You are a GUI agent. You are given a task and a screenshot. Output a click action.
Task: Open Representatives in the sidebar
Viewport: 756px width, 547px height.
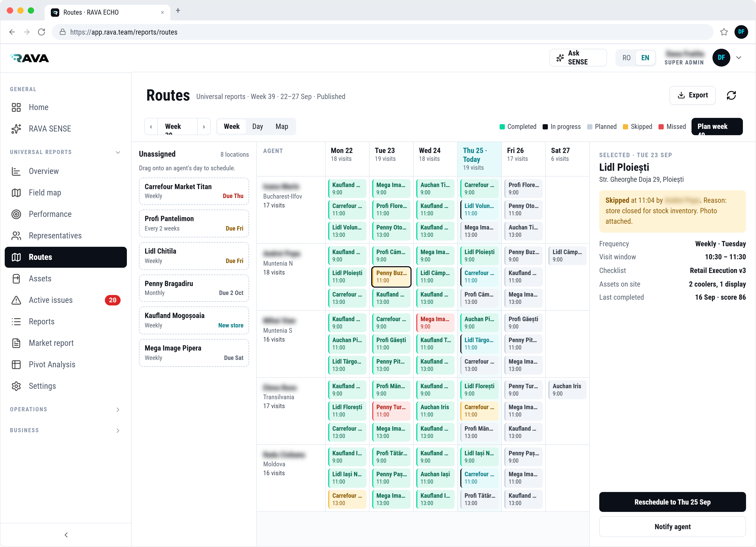pyautogui.click(x=66, y=236)
